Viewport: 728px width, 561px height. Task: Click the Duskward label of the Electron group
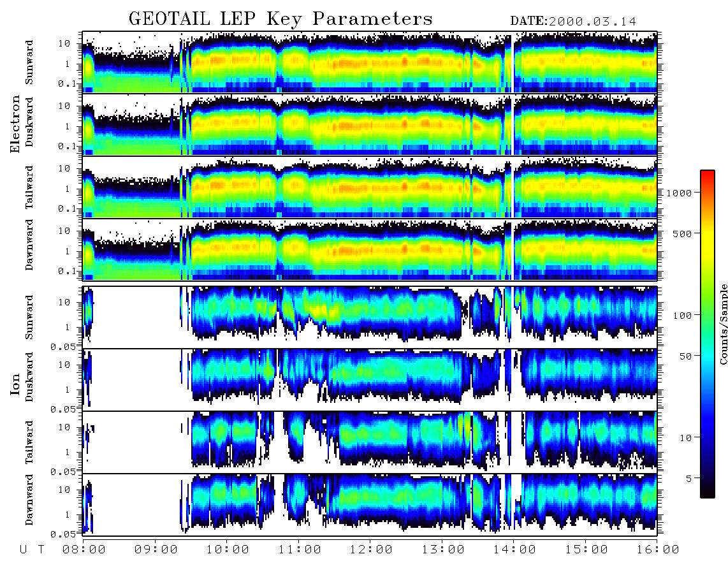(29, 122)
